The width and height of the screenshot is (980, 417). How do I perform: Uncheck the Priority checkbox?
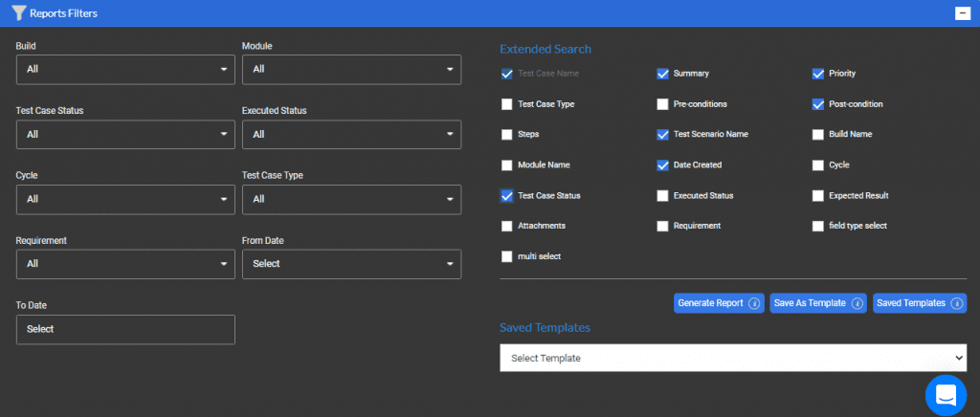(x=818, y=74)
